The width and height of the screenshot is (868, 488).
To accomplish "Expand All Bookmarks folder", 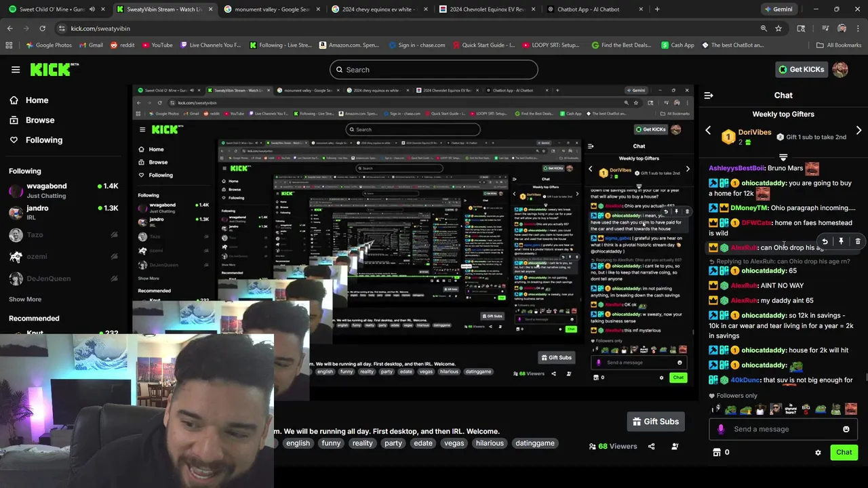I will 838,45.
